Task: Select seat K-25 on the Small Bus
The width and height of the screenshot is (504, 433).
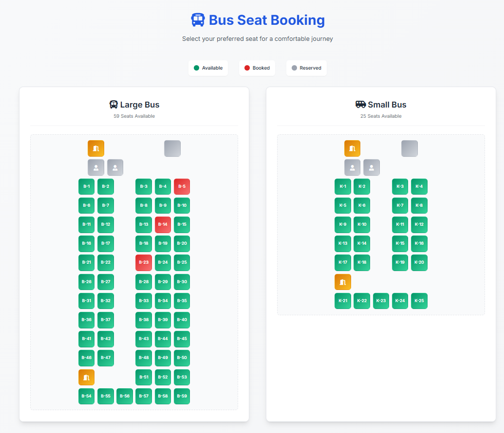Action: pyautogui.click(x=419, y=301)
